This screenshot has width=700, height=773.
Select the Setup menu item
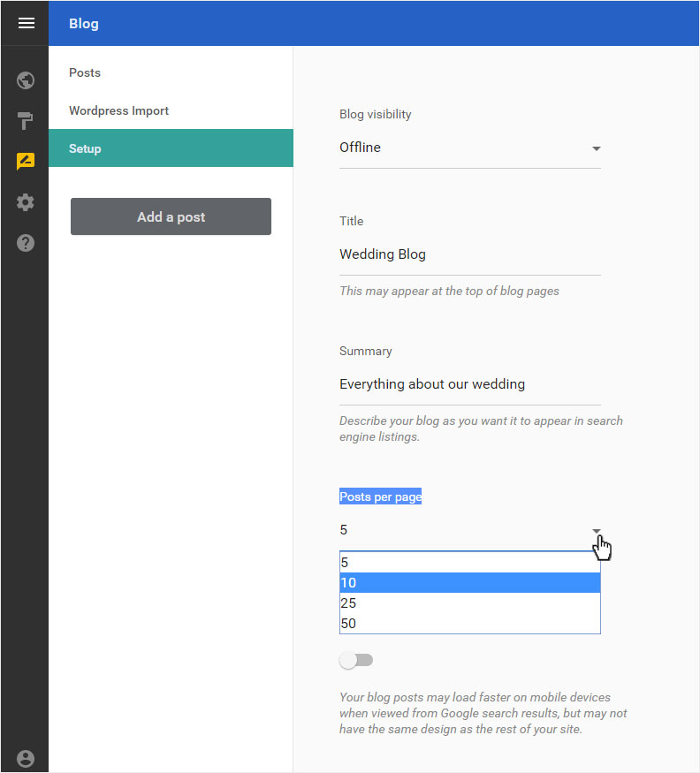tap(85, 148)
